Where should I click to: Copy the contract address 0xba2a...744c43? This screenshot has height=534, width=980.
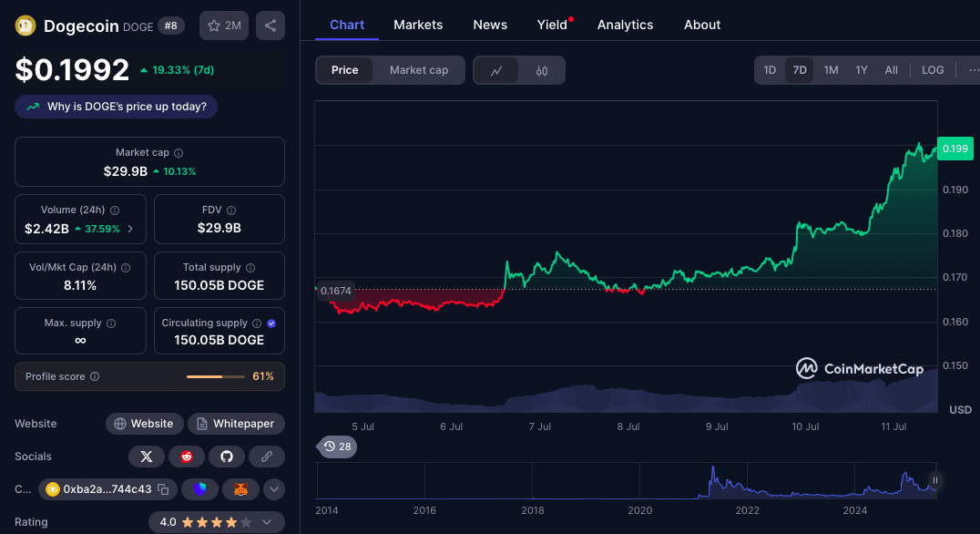(x=163, y=489)
